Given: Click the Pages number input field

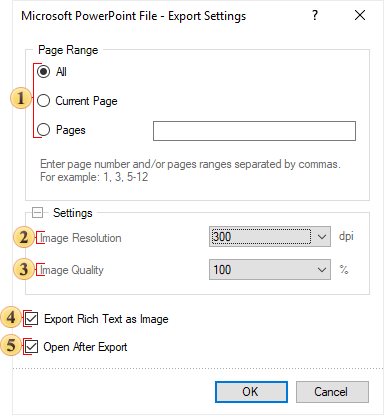Looking at the screenshot, I should point(254,131).
